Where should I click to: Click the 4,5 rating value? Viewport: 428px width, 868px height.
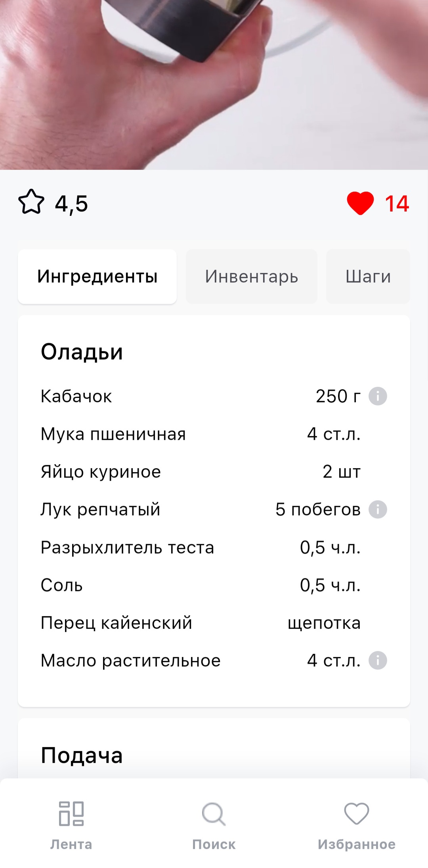pos(71,204)
